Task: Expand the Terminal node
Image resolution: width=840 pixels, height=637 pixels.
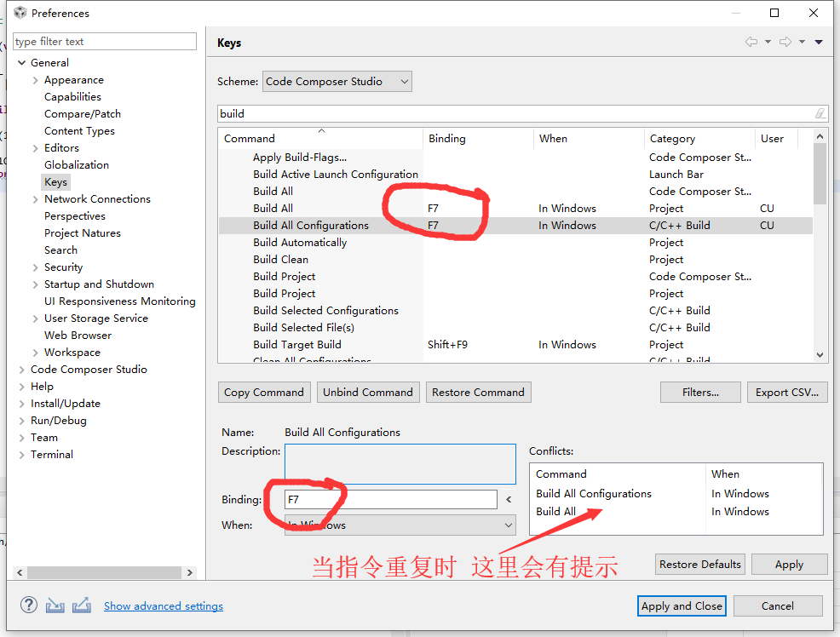Action: click(x=22, y=455)
